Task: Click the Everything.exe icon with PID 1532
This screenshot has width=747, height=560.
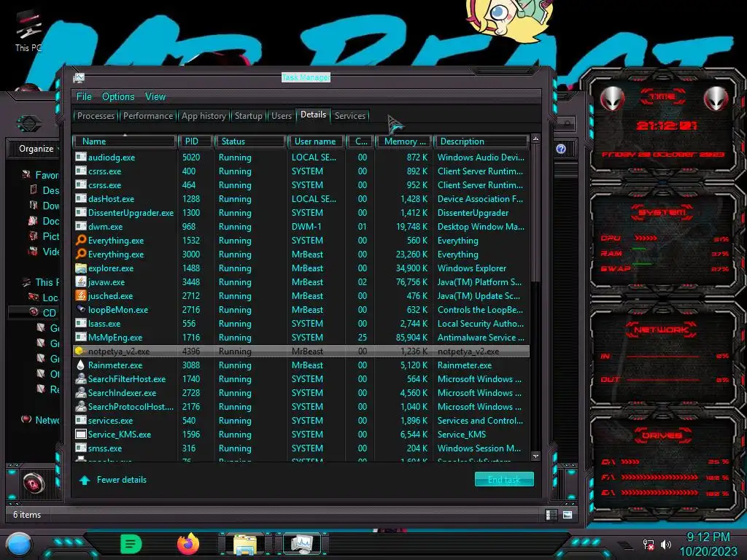Action: pyautogui.click(x=81, y=240)
